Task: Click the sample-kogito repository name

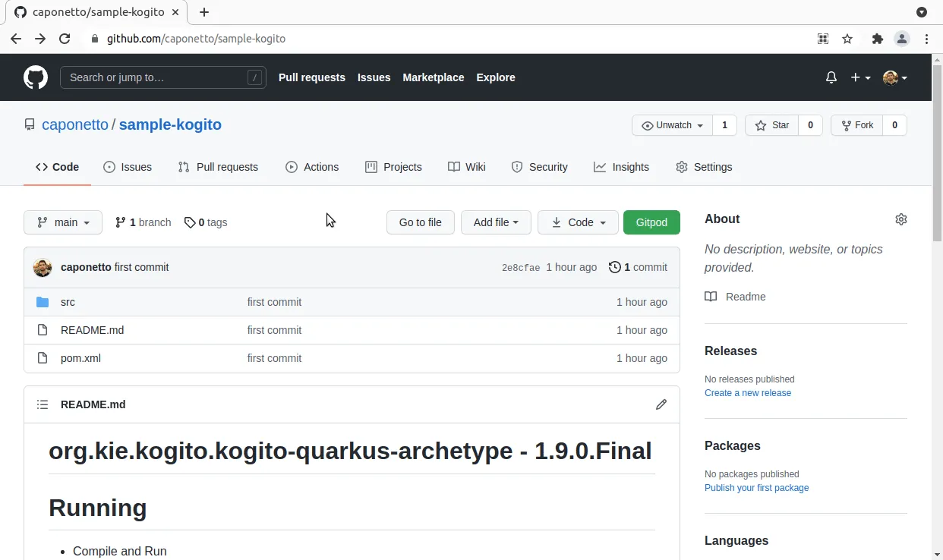Action: [x=170, y=124]
